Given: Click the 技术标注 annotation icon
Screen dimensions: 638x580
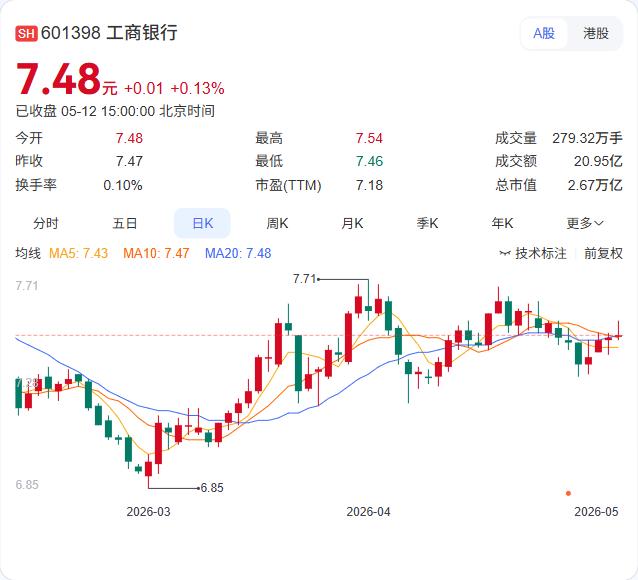Looking at the screenshot, I should click(505, 254).
